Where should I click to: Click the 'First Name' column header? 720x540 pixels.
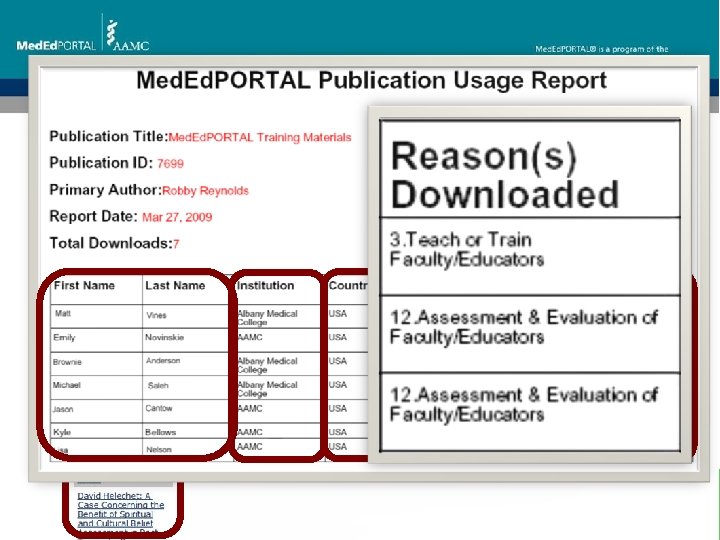(x=84, y=286)
